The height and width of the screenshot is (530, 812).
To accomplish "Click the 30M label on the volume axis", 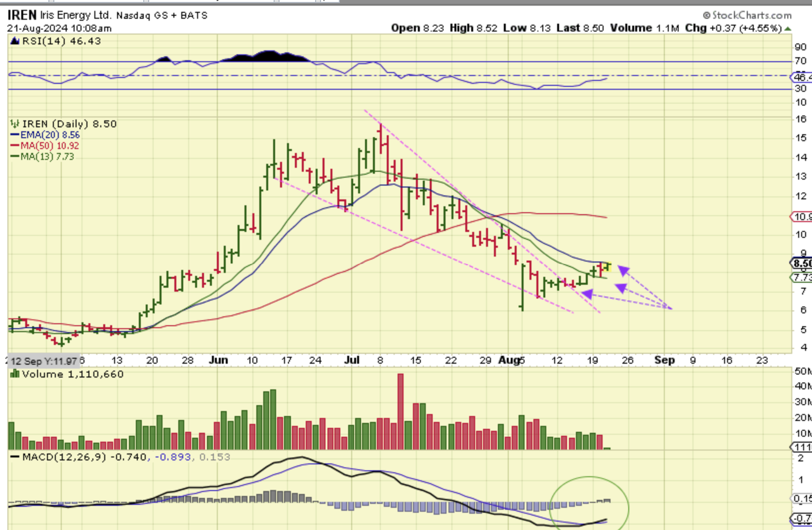I will (x=803, y=402).
